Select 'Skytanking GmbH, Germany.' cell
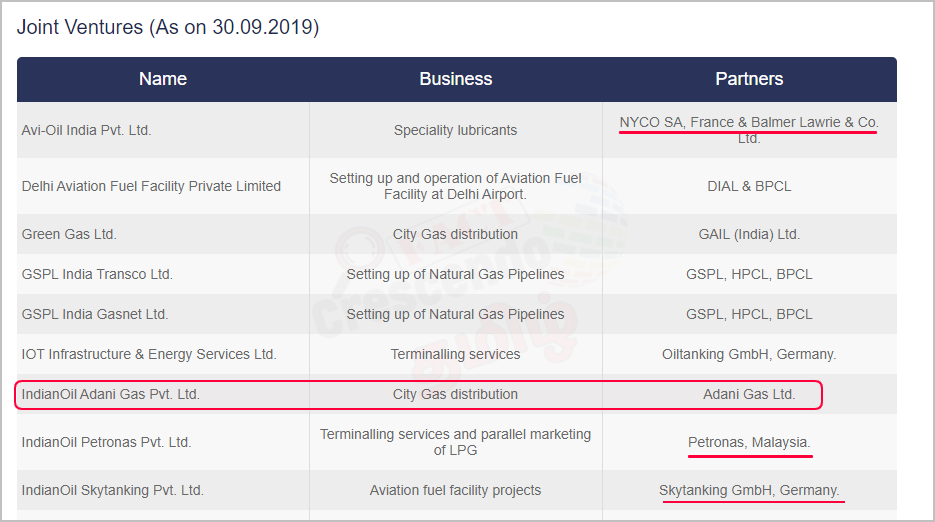 click(749, 490)
